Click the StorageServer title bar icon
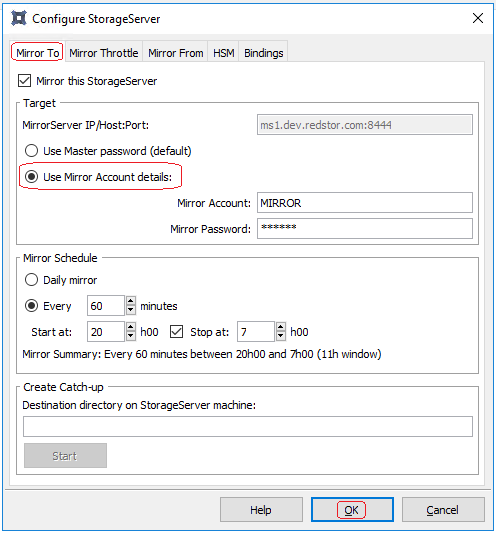 19,18
